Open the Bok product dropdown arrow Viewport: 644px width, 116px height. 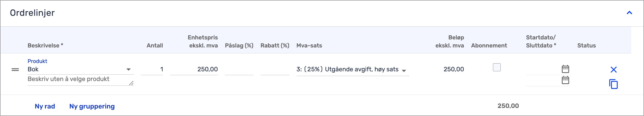pos(128,69)
